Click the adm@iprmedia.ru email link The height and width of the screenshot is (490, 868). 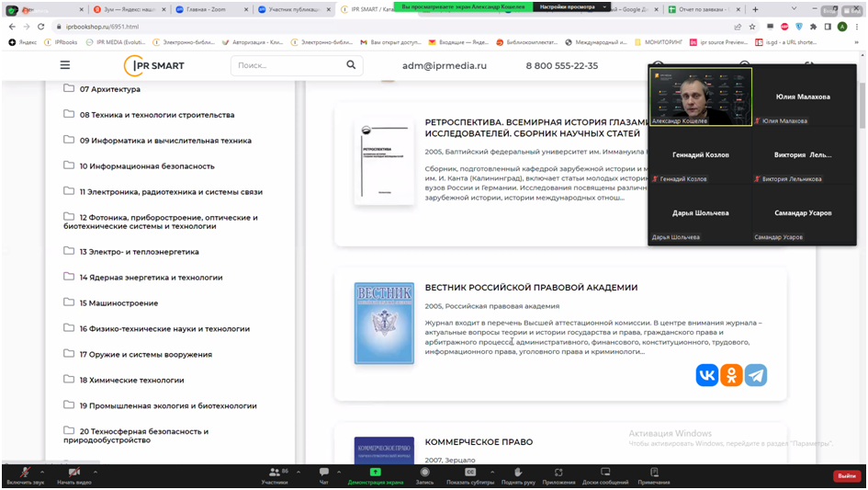pyautogui.click(x=444, y=65)
